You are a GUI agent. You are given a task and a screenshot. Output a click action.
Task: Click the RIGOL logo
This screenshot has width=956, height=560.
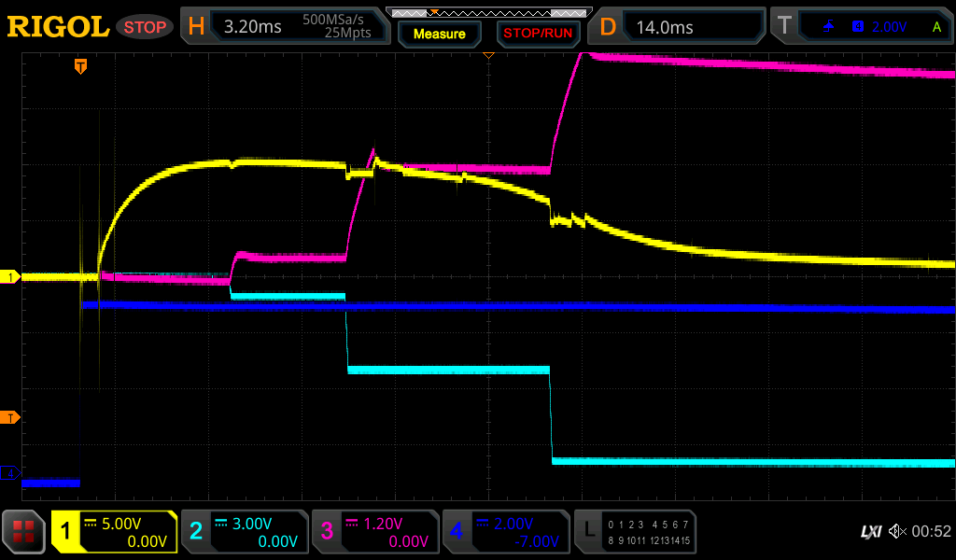[58, 27]
